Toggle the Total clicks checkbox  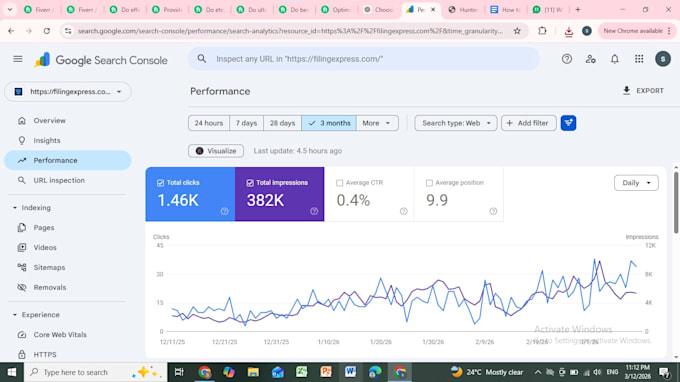pos(160,183)
